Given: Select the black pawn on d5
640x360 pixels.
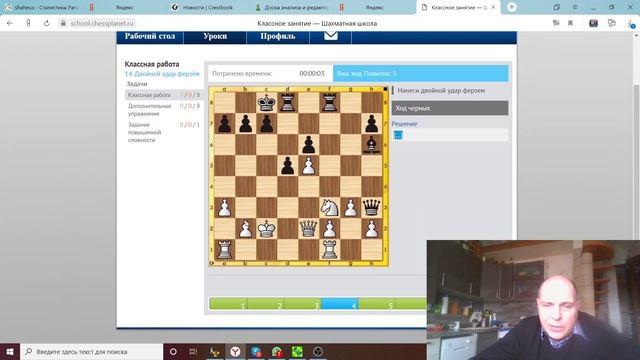Looking at the screenshot, I should [x=288, y=166].
